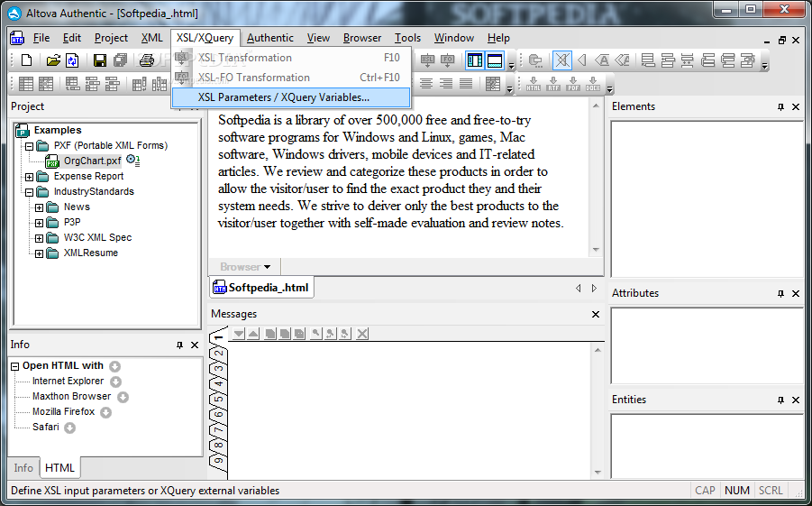The image size is (812, 506).
Task: Click the Export to PDF icon
Action: [573, 84]
